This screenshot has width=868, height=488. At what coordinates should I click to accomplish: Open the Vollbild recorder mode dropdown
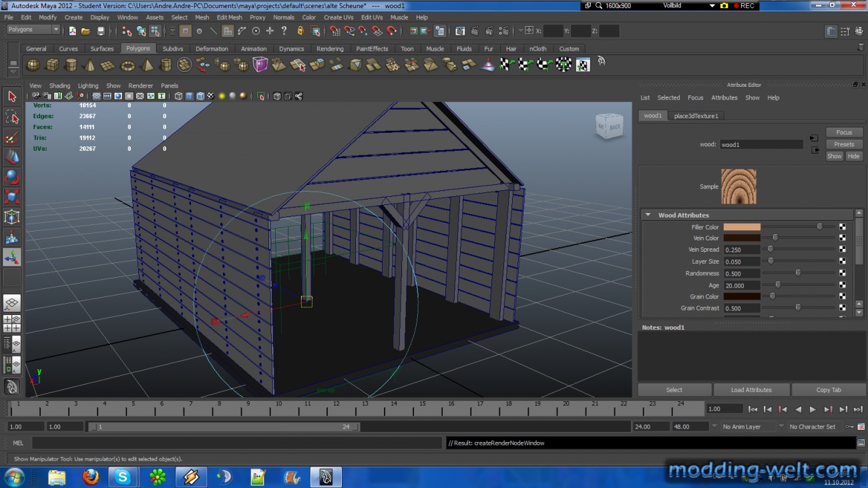click(712, 5)
